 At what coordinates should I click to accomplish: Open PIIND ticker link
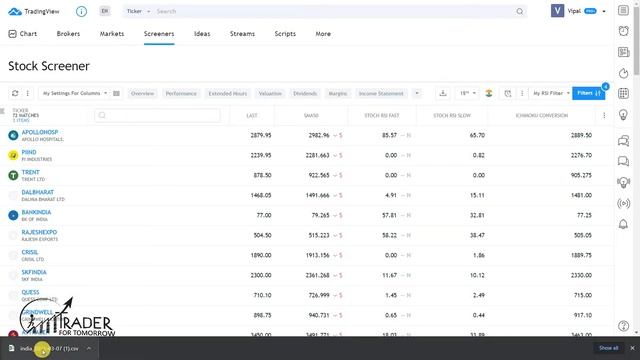(x=29, y=152)
